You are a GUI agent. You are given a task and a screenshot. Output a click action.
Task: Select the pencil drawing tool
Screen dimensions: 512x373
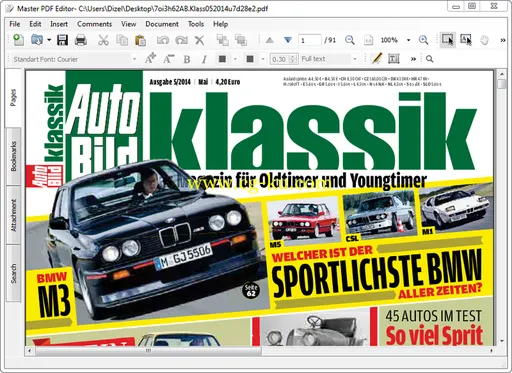[376, 59]
